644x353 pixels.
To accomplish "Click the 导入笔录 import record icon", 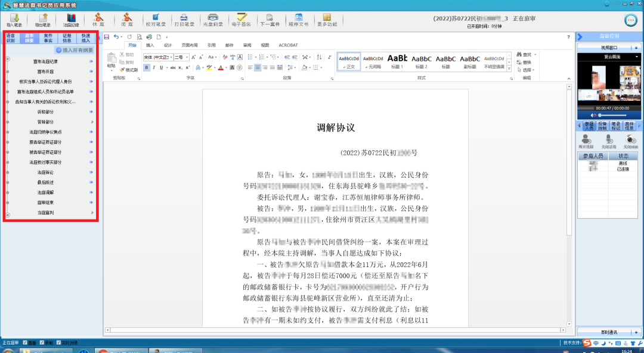I will [14, 20].
